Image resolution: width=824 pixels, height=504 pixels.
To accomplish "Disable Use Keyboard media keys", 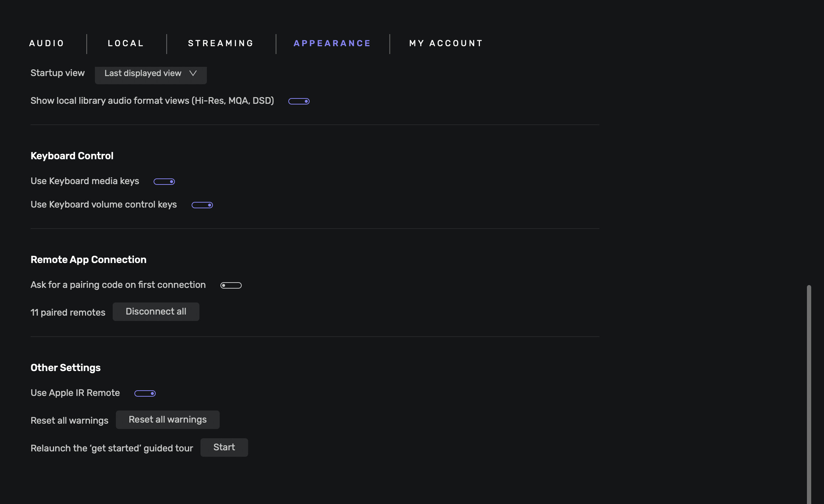I will pos(164,182).
